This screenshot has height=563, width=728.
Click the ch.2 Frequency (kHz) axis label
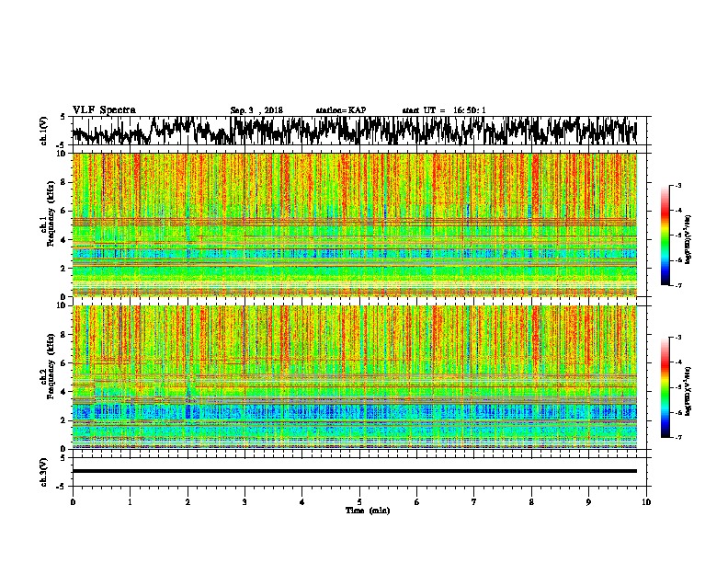(x=47, y=366)
